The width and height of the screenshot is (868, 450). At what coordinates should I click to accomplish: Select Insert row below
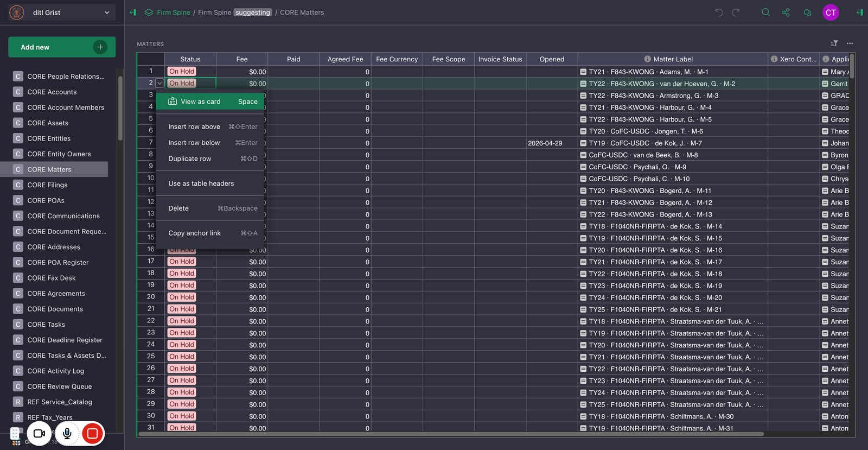pos(210,143)
